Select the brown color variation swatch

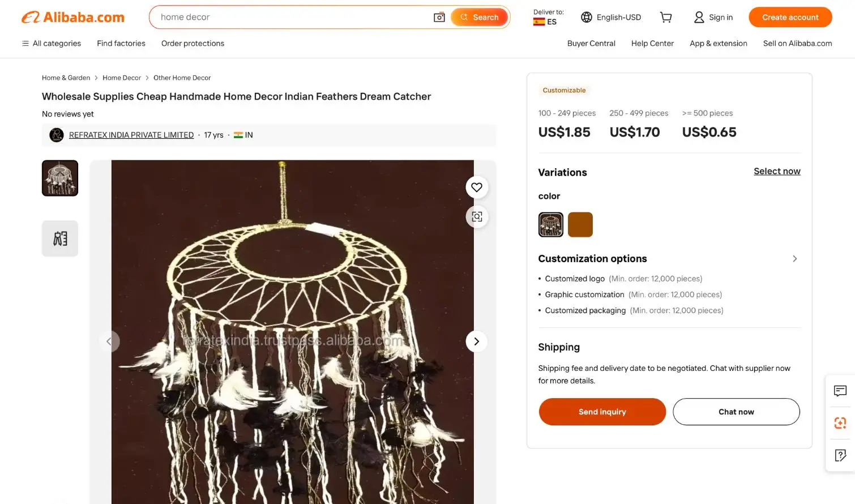580,224
